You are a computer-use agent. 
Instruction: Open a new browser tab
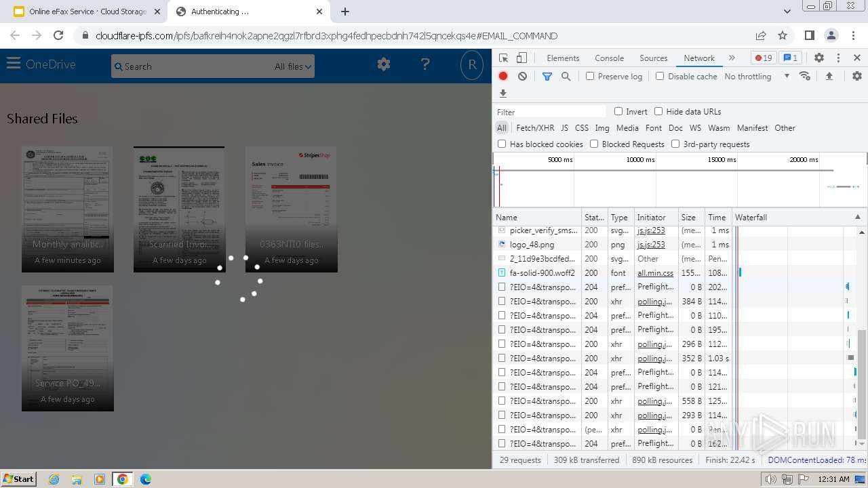coord(345,12)
